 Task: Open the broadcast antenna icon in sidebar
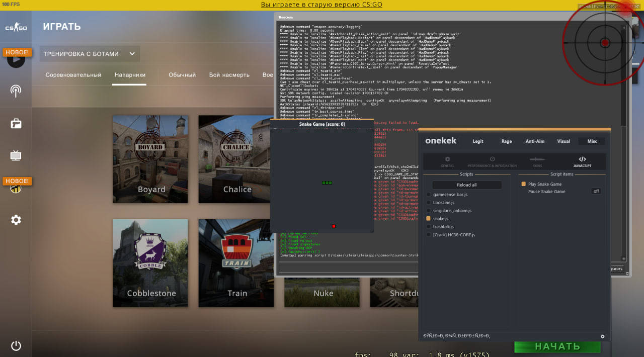16,91
